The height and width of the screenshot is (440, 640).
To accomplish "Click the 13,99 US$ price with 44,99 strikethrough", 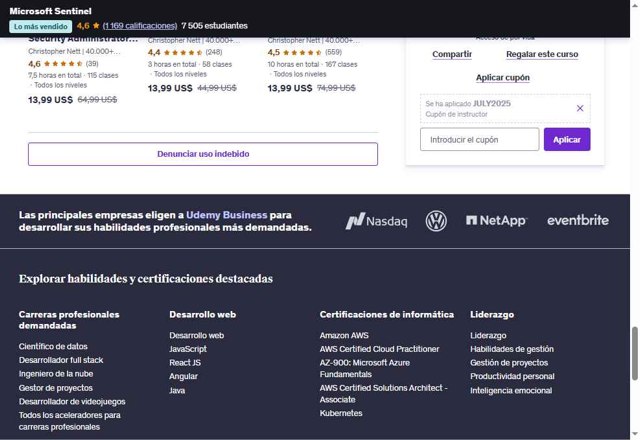I will point(170,88).
